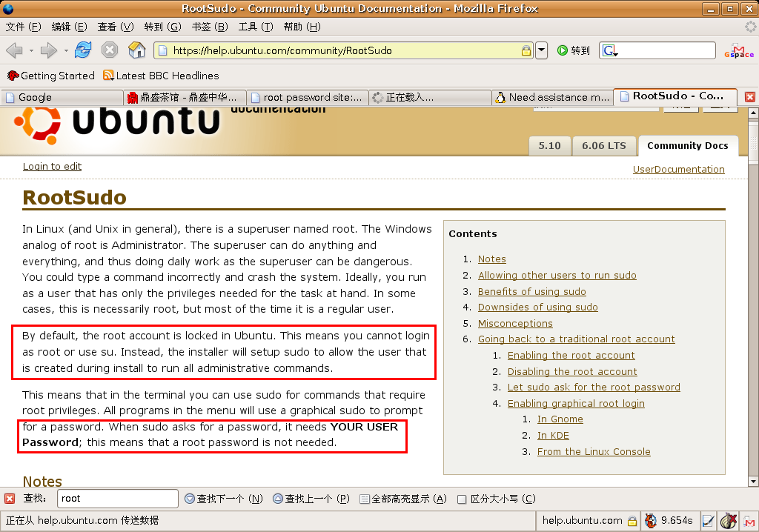The image size is (759, 532).
Task: Open the Back history dropdown arrow
Action: pyautogui.click(x=31, y=50)
